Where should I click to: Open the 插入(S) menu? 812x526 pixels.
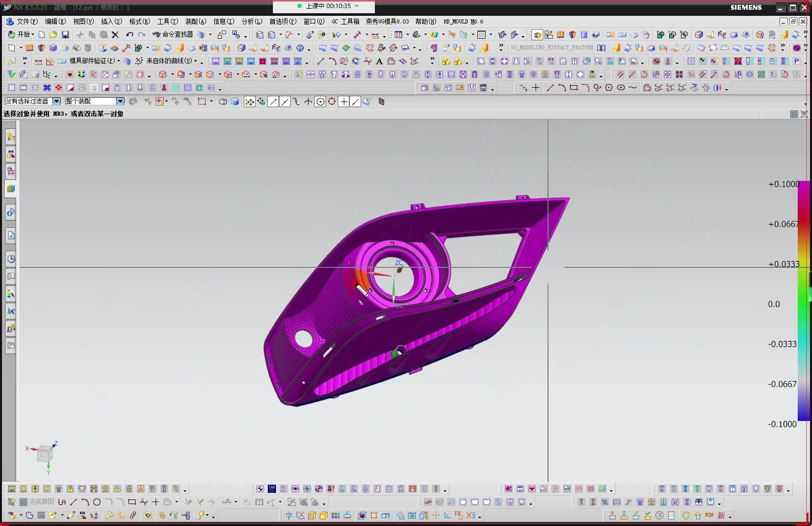pyautogui.click(x=111, y=21)
